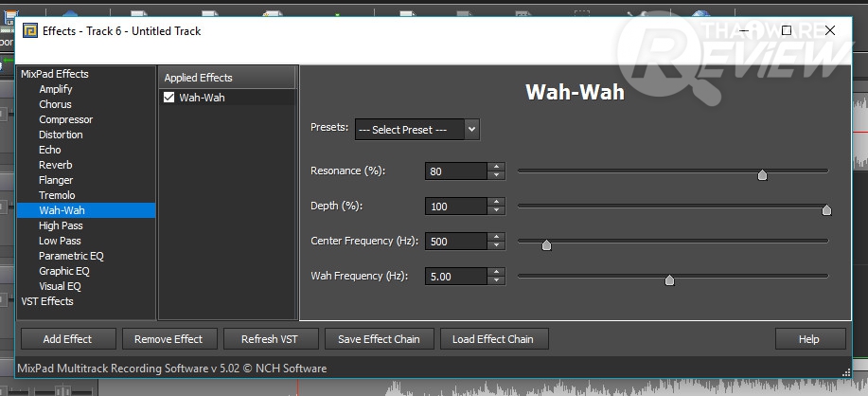
Task: Increase Wah Frequency with up arrow
Action: pos(497,271)
